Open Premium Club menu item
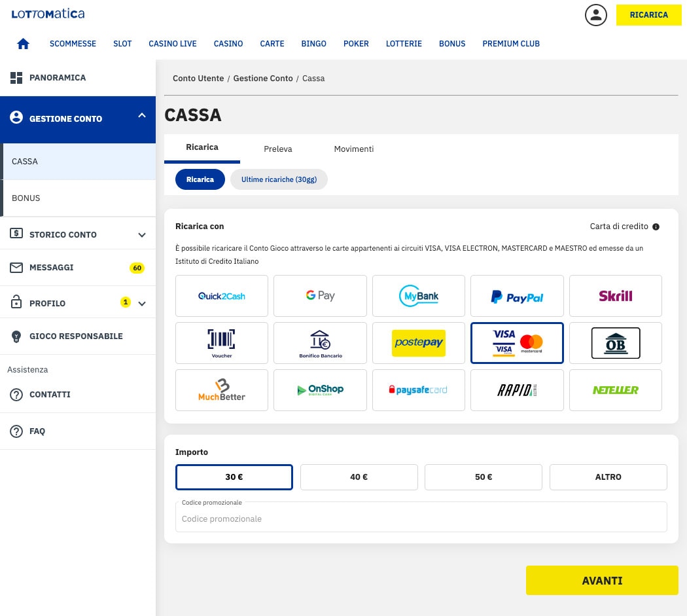 point(511,44)
